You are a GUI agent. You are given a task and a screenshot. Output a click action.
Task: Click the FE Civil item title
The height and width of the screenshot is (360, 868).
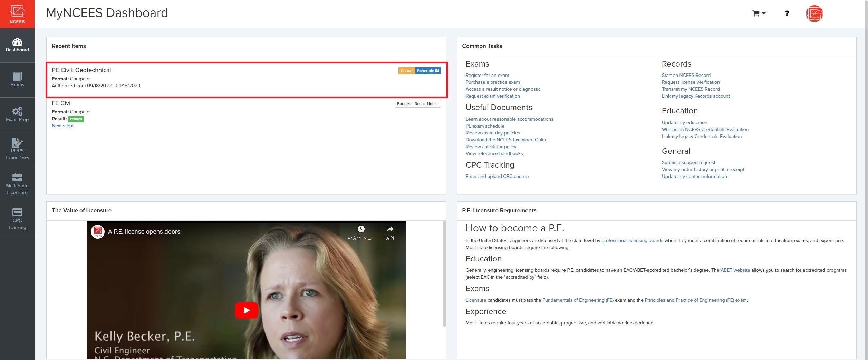62,103
